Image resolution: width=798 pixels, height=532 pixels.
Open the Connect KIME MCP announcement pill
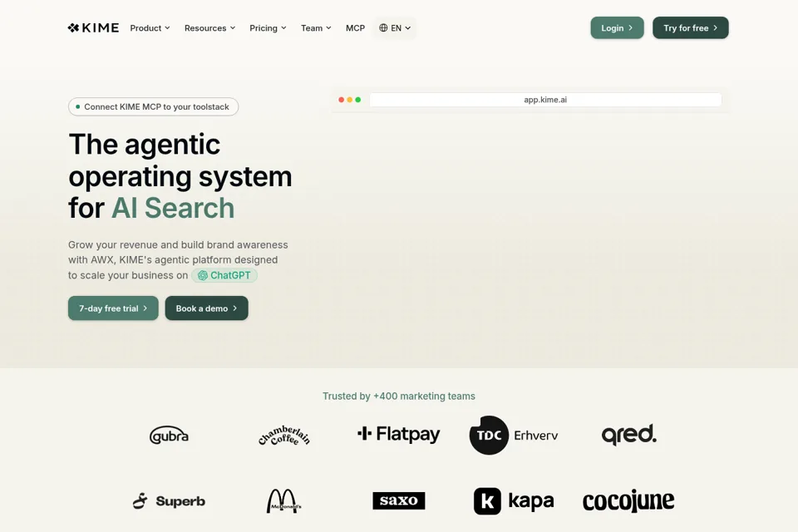(x=153, y=107)
